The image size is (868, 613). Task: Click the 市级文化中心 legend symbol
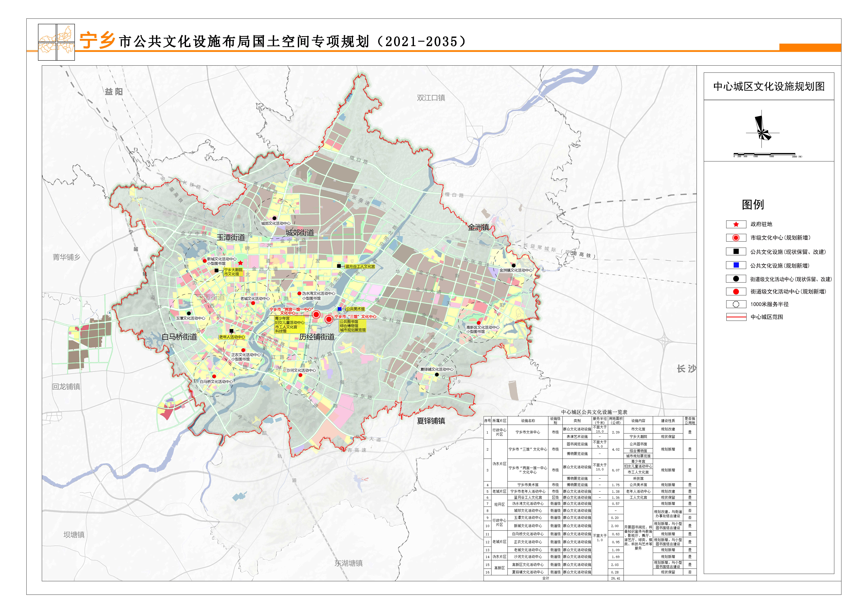click(736, 238)
